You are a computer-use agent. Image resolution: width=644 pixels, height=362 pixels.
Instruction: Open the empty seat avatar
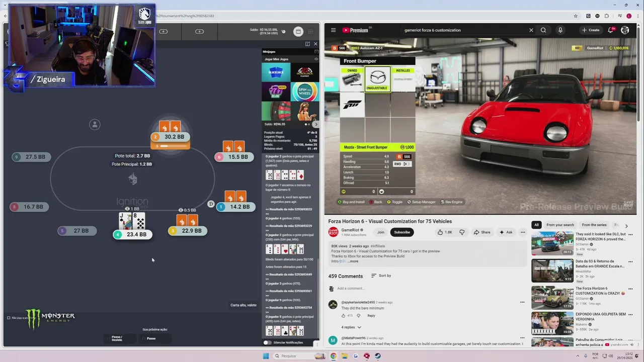(95, 125)
